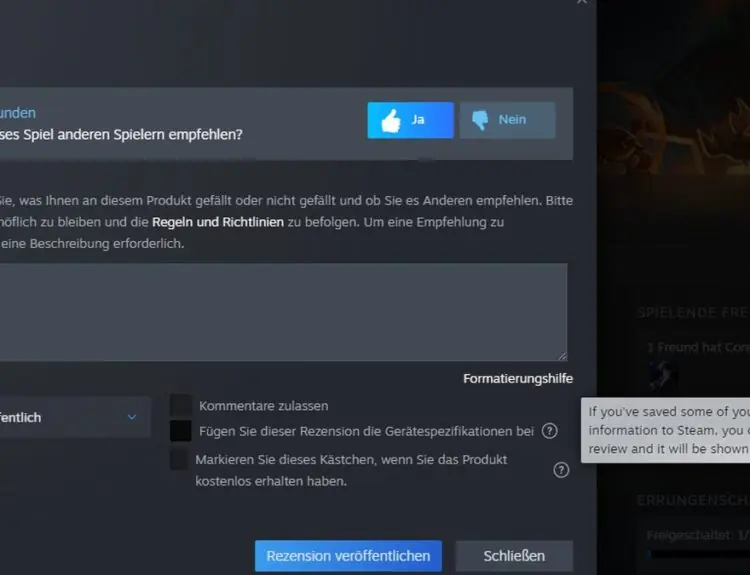Click Rezension veröffentlichen button
Screen dimensions: 750x575
[x=348, y=556]
